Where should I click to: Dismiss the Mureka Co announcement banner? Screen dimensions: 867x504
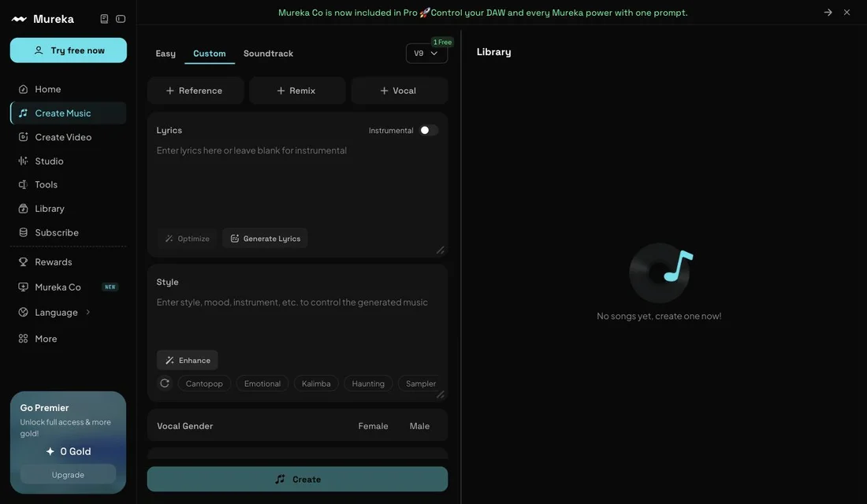(847, 12)
